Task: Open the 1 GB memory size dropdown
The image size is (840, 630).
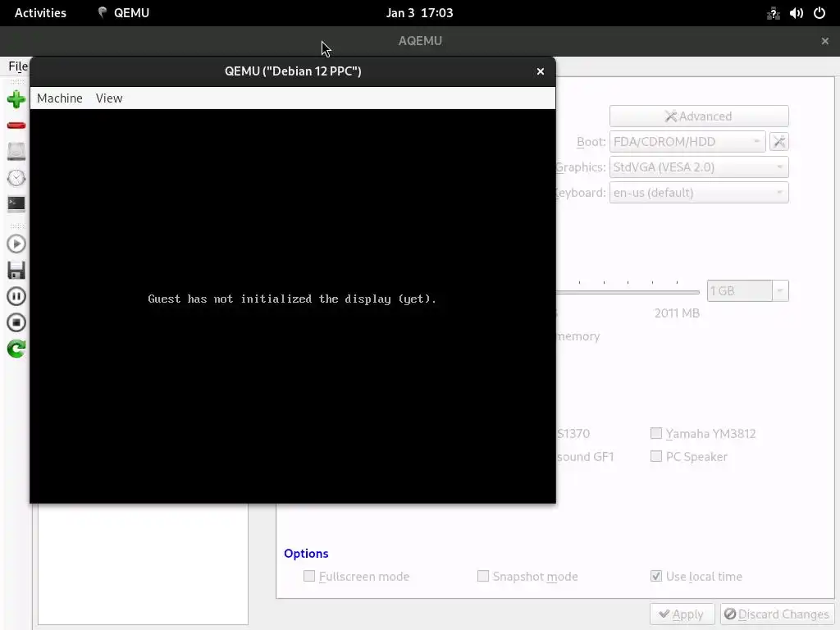Action: point(780,291)
